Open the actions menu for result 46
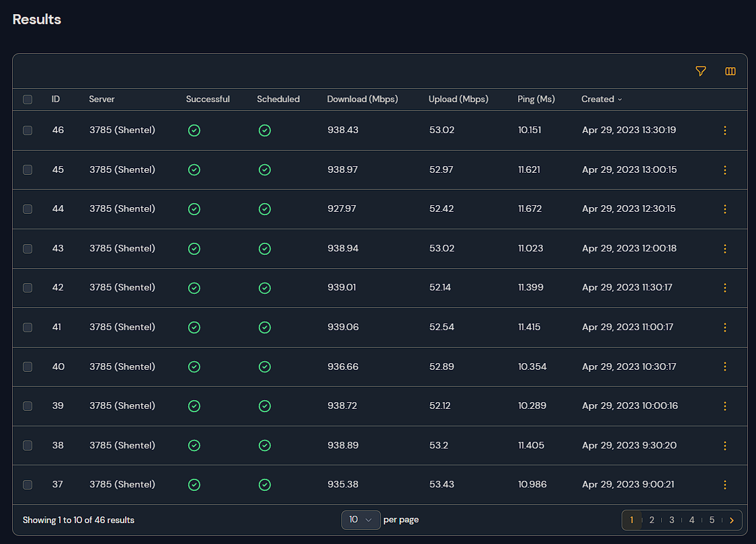The width and height of the screenshot is (756, 544). click(x=725, y=130)
